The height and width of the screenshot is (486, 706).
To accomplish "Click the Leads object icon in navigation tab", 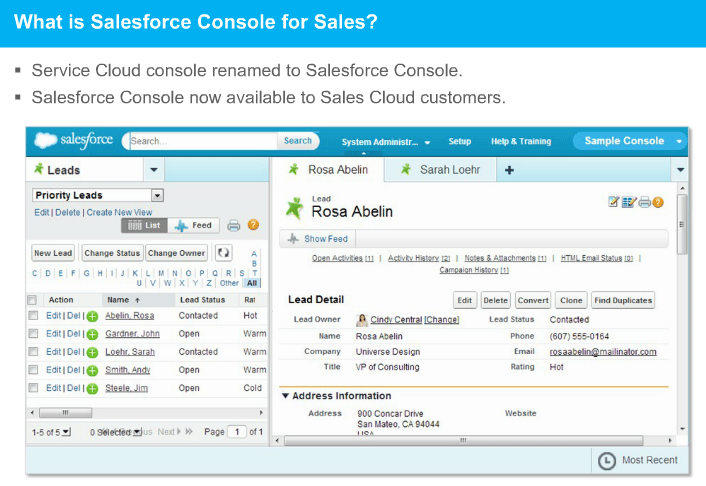I will point(39,169).
